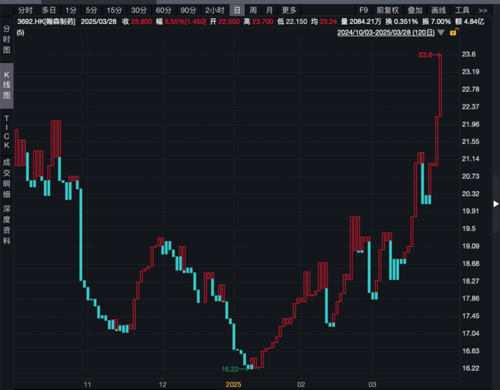Select the 1分 interval tab
This screenshot has height=390, width=500.
click(x=71, y=10)
